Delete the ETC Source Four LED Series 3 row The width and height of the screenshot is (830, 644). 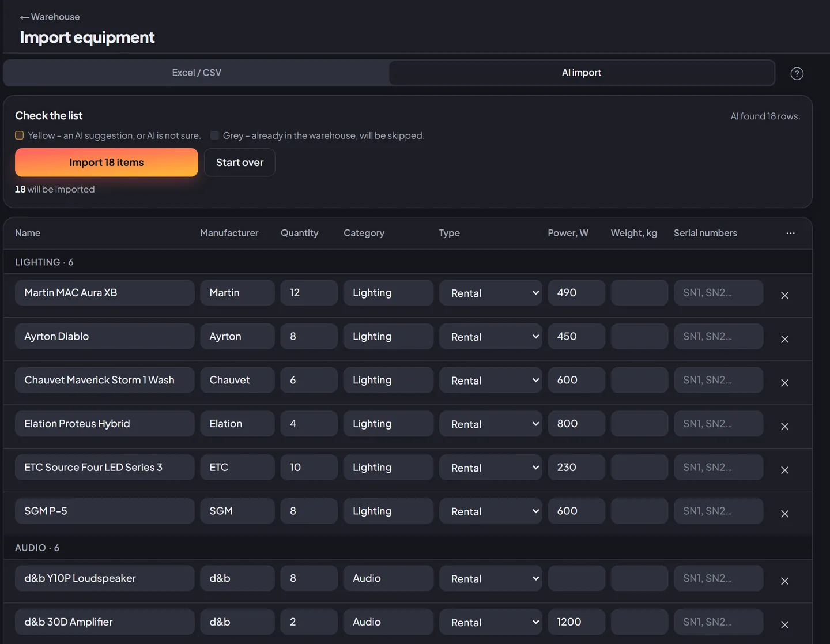tap(784, 470)
